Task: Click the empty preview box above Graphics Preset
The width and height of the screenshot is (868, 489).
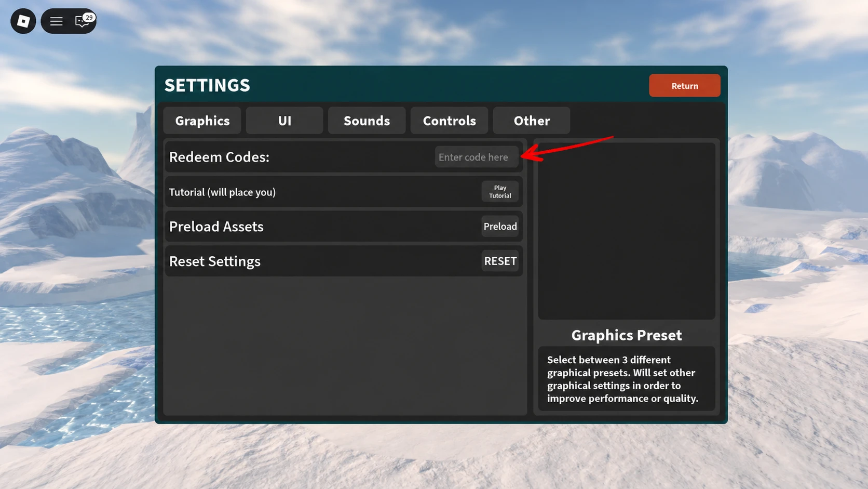Action: [627, 231]
